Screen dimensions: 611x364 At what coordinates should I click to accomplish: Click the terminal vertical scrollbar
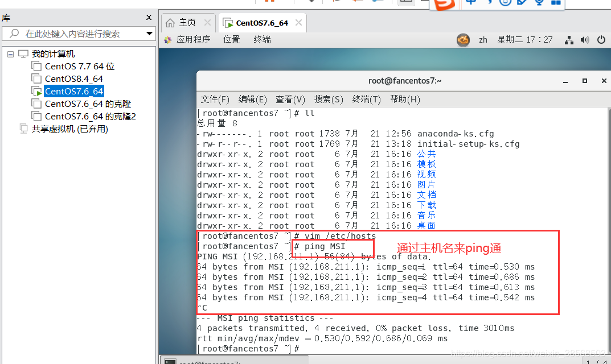tap(609, 230)
